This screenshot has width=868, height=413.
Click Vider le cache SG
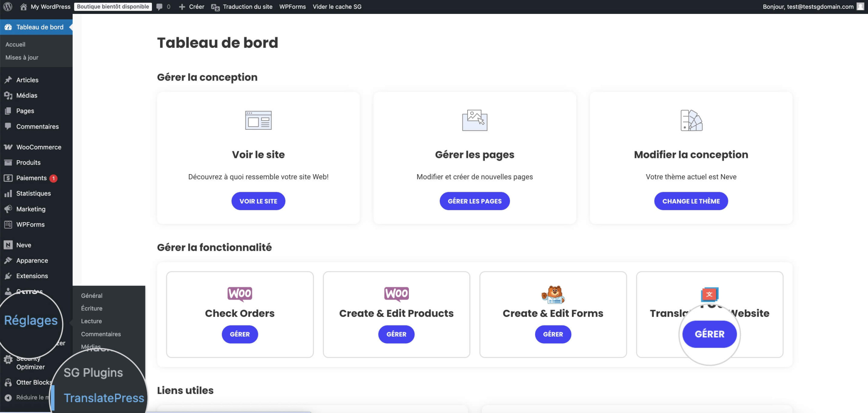coord(337,6)
